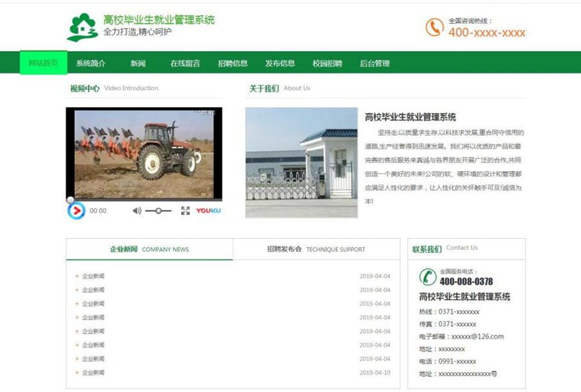Click the 关于我们 About Us heading

point(280,88)
